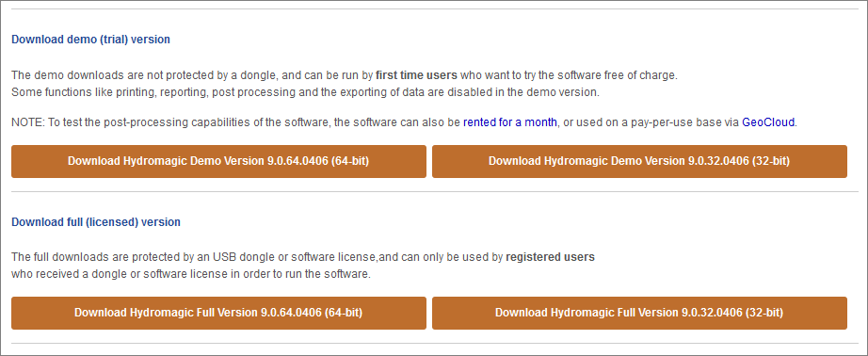Click the 'who received a dongle' line
This screenshot has height=356, width=868.
pos(190,274)
